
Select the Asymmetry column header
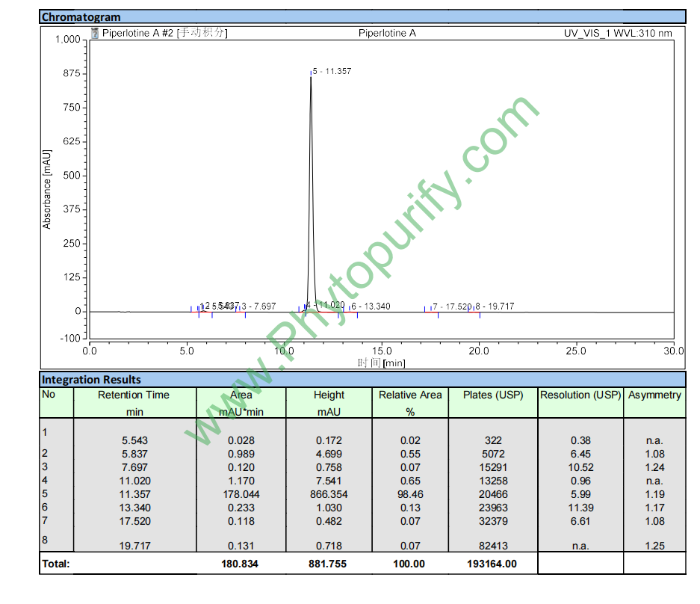pos(654,395)
